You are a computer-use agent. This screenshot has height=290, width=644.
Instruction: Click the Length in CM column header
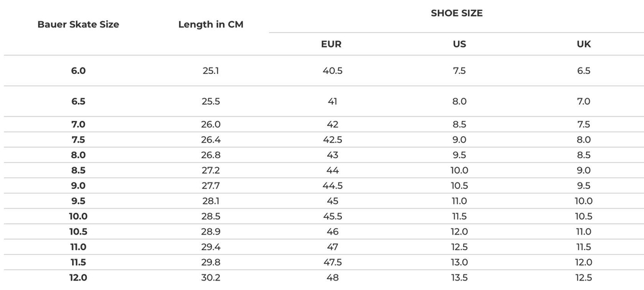[211, 24]
